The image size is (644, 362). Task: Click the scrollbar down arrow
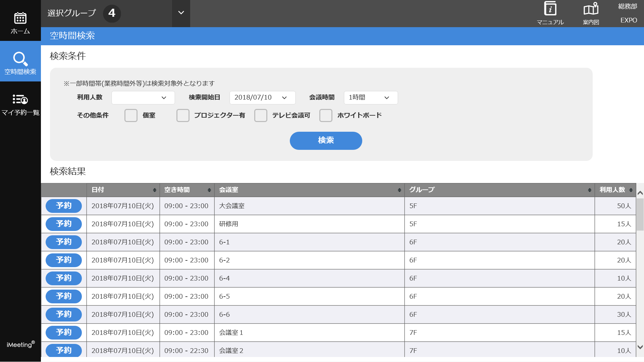pyautogui.click(x=640, y=347)
